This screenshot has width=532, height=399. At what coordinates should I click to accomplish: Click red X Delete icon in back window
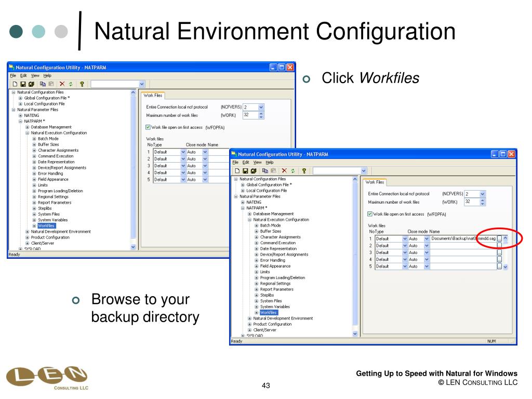pos(62,84)
